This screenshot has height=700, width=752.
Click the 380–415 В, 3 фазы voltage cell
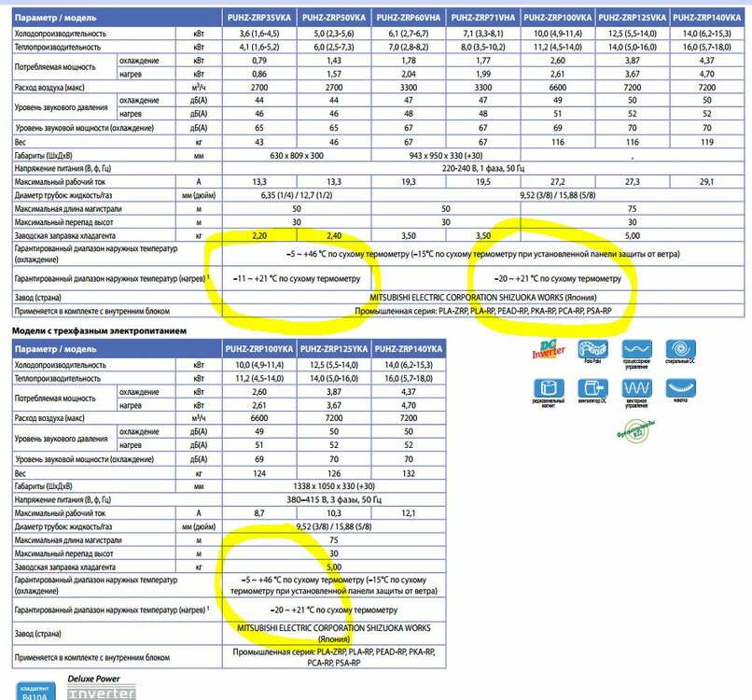[334, 499]
